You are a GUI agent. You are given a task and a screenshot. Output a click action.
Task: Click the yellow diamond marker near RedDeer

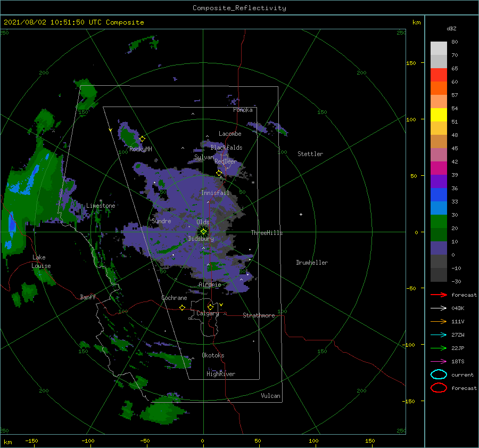pos(219,173)
